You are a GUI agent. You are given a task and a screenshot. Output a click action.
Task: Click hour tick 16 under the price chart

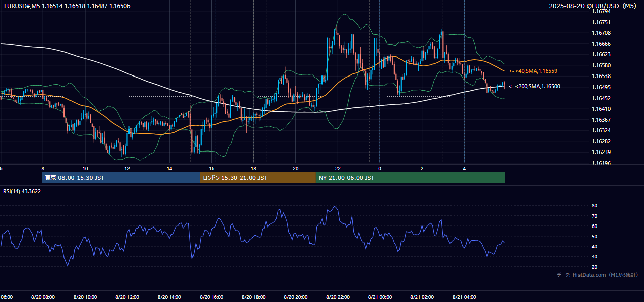pos(212,168)
